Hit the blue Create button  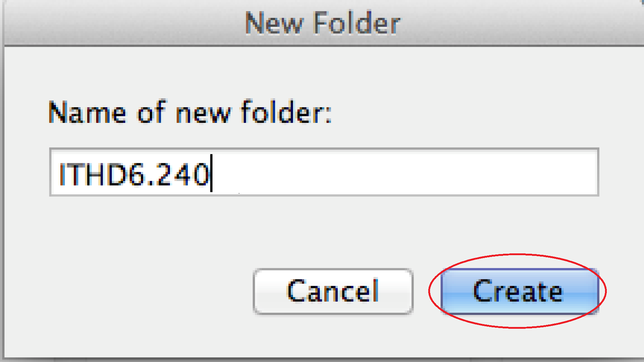point(519,291)
